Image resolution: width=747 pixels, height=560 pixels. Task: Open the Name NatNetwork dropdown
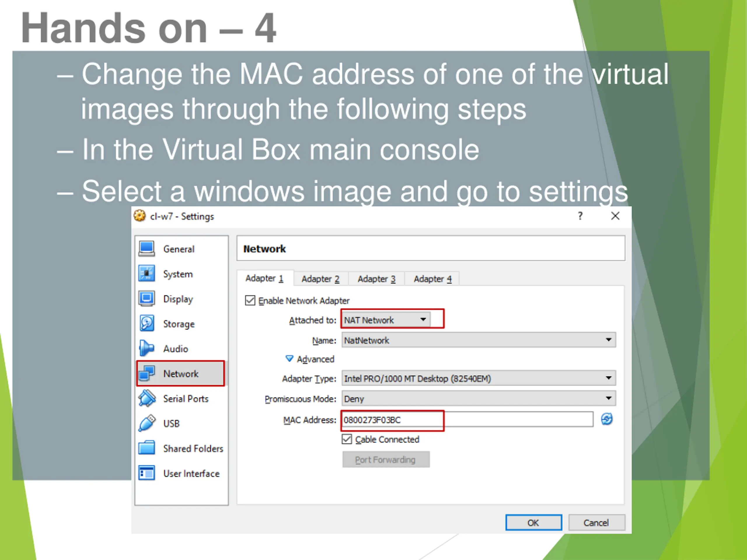click(479, 340)
